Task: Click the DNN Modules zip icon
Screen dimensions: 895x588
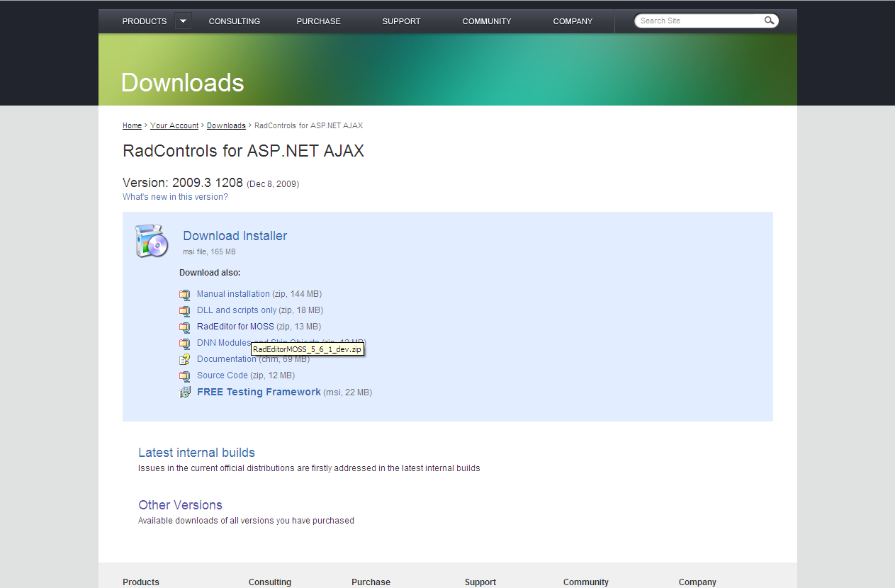Action: pyautogui.click(x=185, y=343)
